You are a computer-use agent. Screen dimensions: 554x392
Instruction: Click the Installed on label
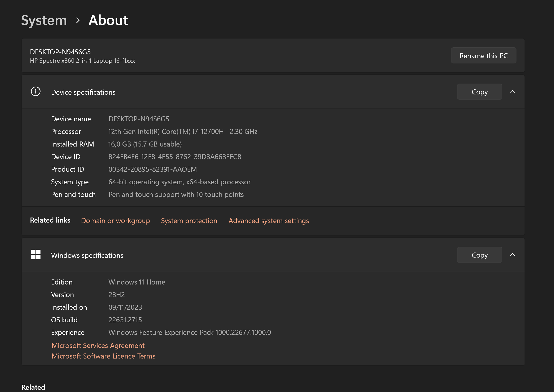pyautogui.click(x=69, y=307)
